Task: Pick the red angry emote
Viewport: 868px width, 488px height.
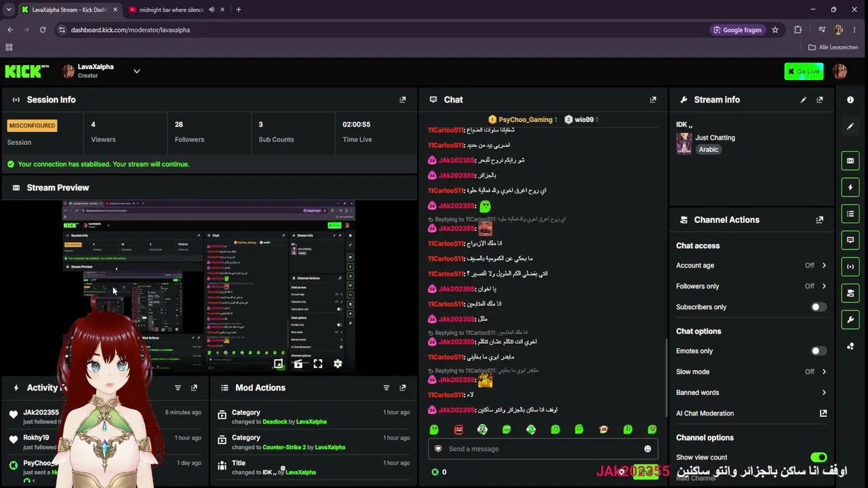Action: point(458,430)
